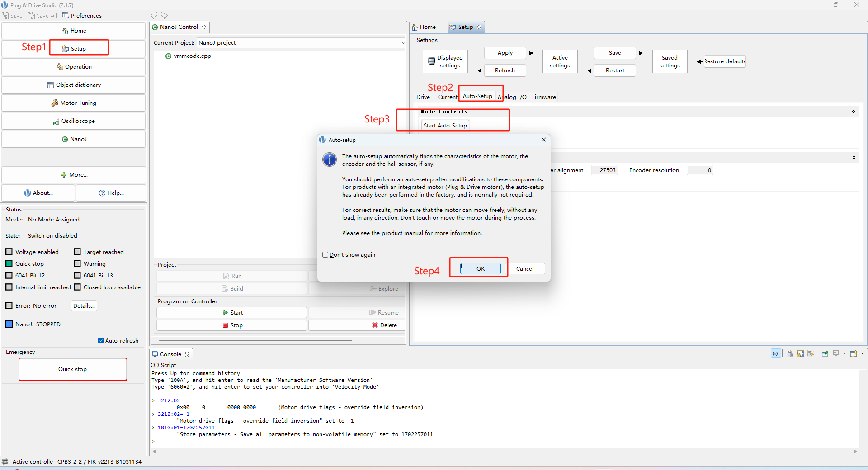868x470 pixels.
Task: Click the Help question mark icon
Action: tap(102, 193)
